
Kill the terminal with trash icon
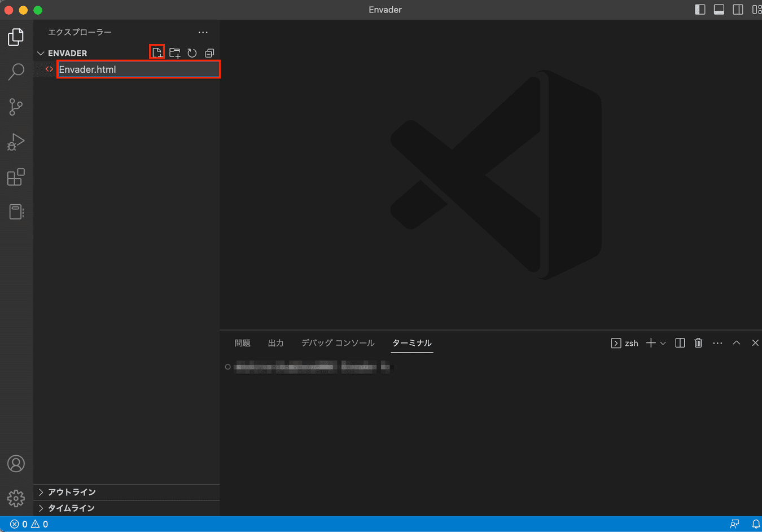tap(698, 343)
